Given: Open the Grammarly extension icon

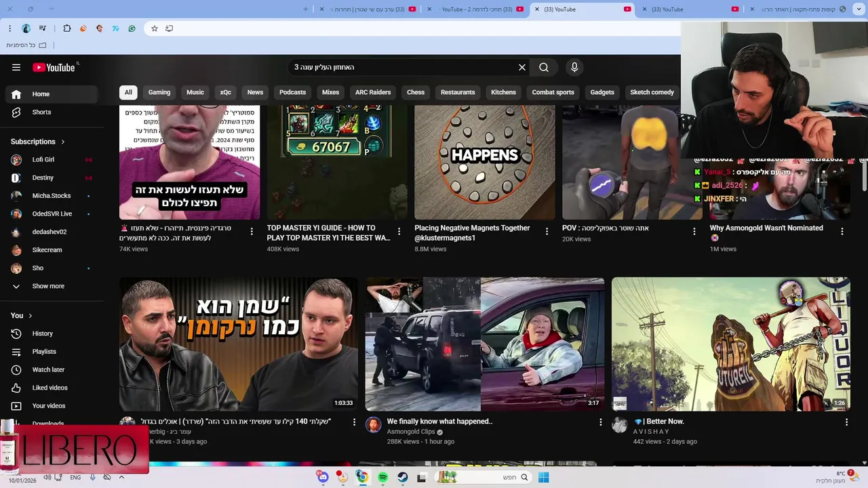Looking at the screenshot, I should click(x=132, y=28).
